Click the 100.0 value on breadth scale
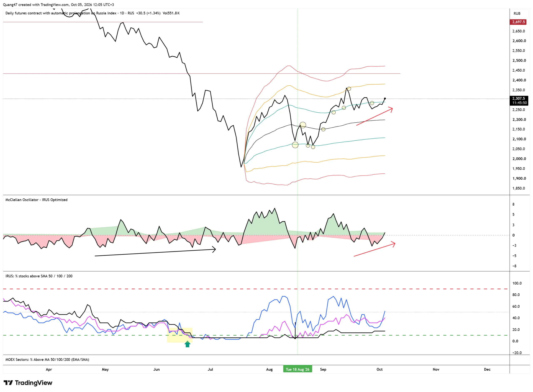533x392 pixels. (517, 283)
